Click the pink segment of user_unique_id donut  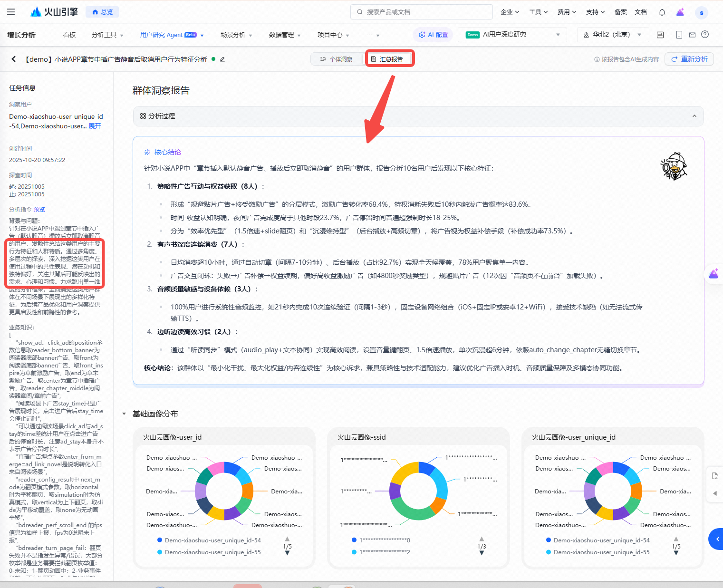click(x=604, y=468)
